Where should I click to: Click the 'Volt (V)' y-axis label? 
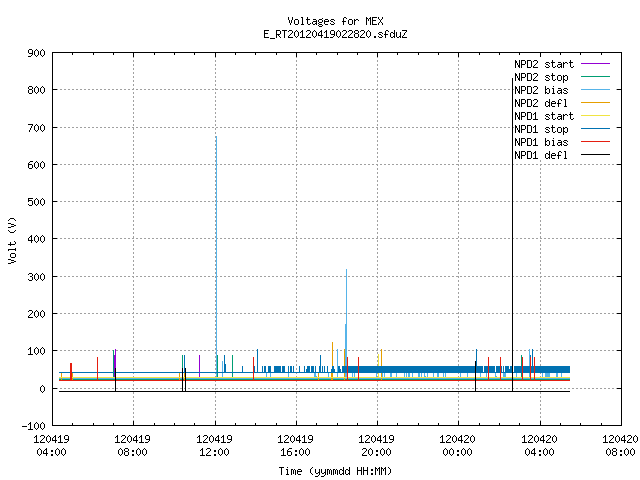pos(13,240)
